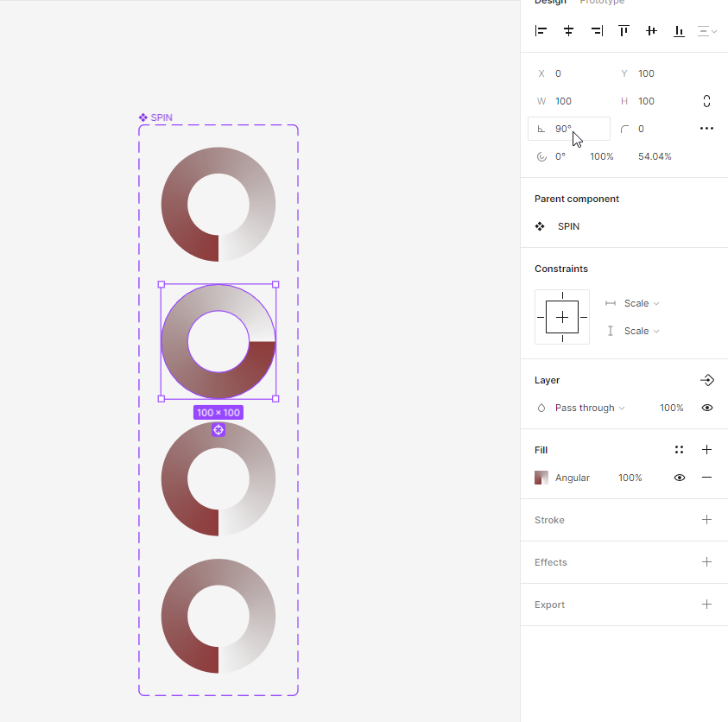Image resolution: width=728 pixels, height=722 pixels.
Task: Edit the height H field
Action: tap(652, 101)
